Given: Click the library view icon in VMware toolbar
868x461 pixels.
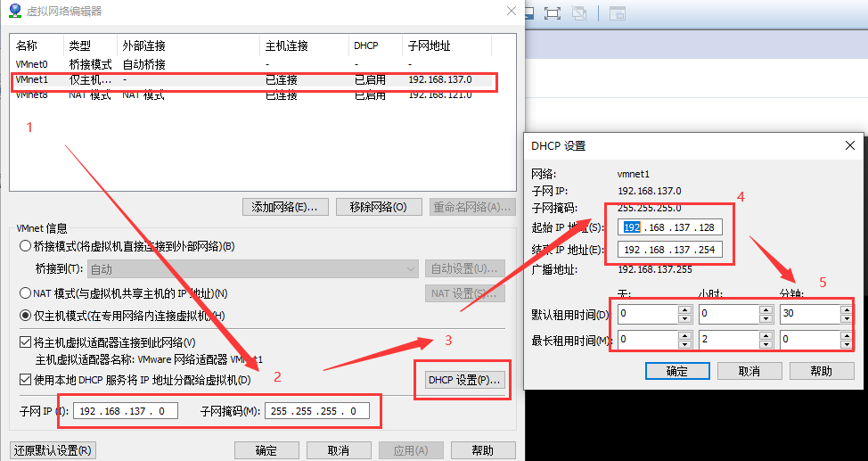Looking at the screenshot, I should click(x=618, y=13).
